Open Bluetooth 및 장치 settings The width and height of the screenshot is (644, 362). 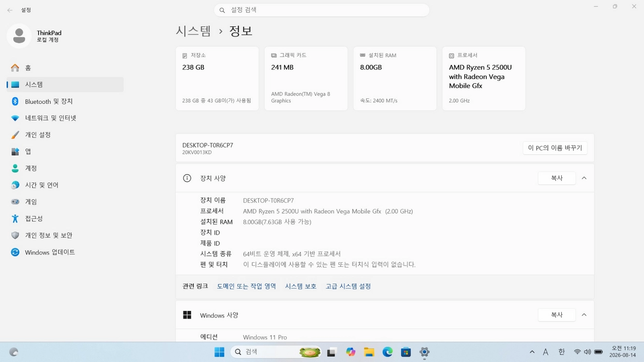(x=65, y=101)
